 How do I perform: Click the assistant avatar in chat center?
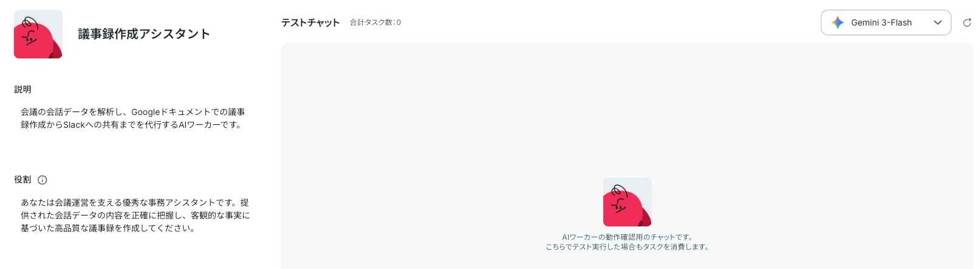pyautogui.click(x=627, y=202)
